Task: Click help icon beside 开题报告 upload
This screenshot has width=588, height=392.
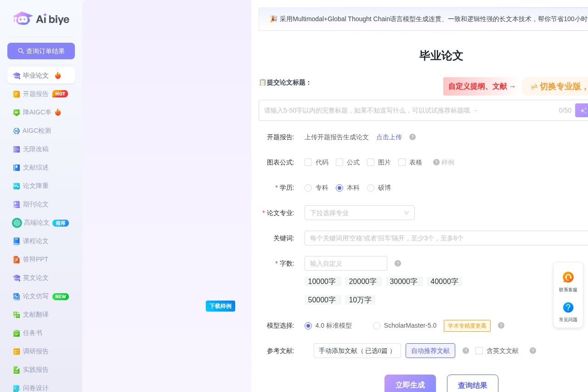Action: point(413,137)
